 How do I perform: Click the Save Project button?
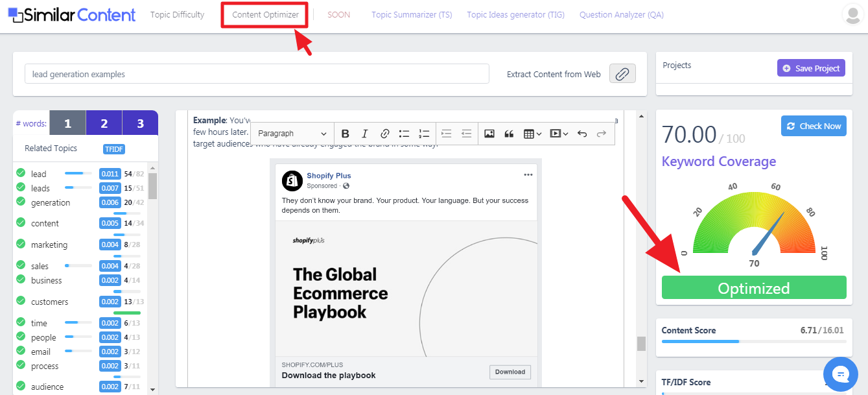[811, 68]
